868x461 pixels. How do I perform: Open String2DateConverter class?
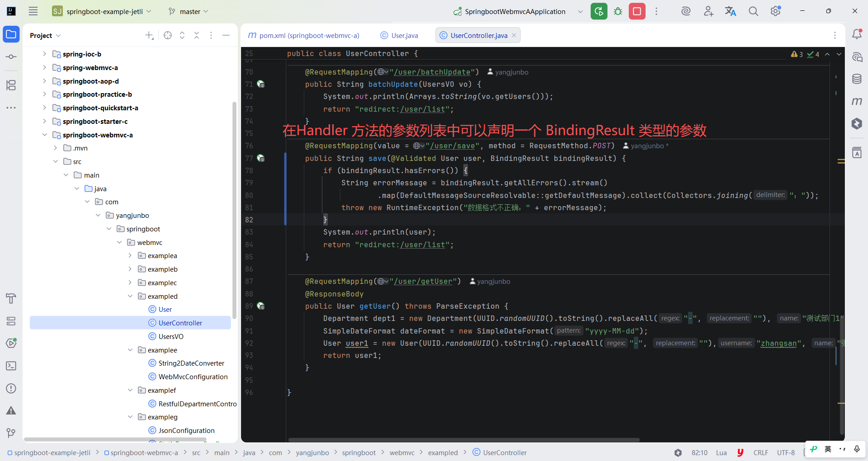pyautogui.click(x=191, y=363)
